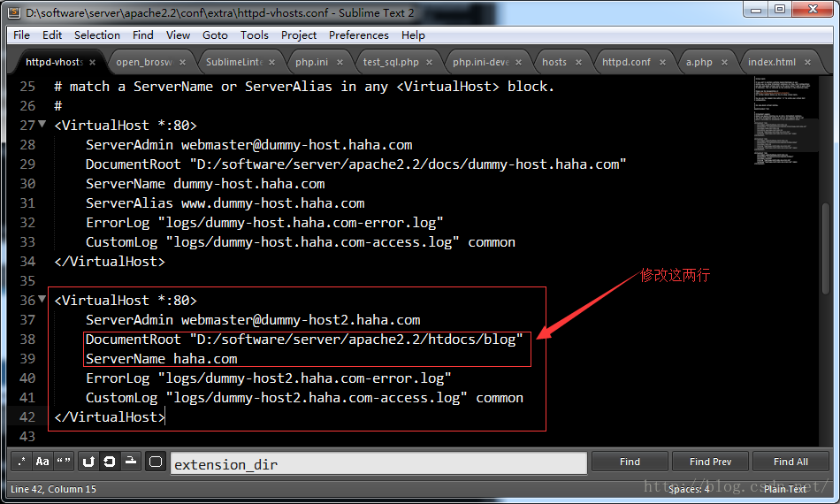Viewport: 840px width, 504px height.
Task: Open the Preferences menu
Action: pos(358,35)
